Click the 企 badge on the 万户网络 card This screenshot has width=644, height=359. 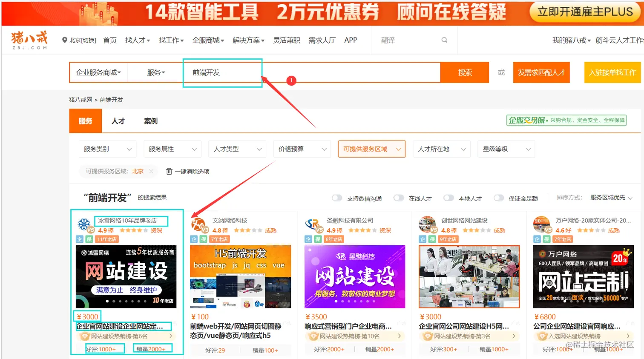537,239
